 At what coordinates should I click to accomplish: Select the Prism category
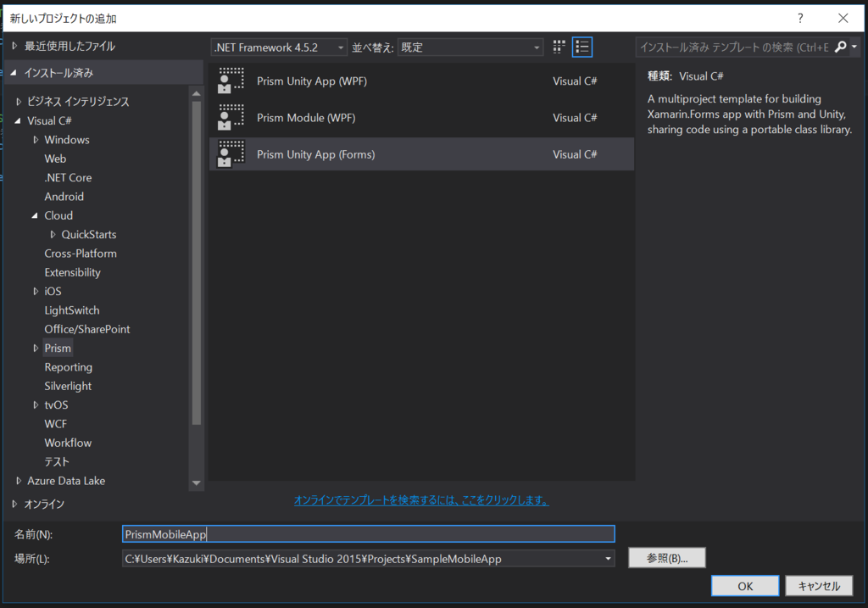coord(58,349)
